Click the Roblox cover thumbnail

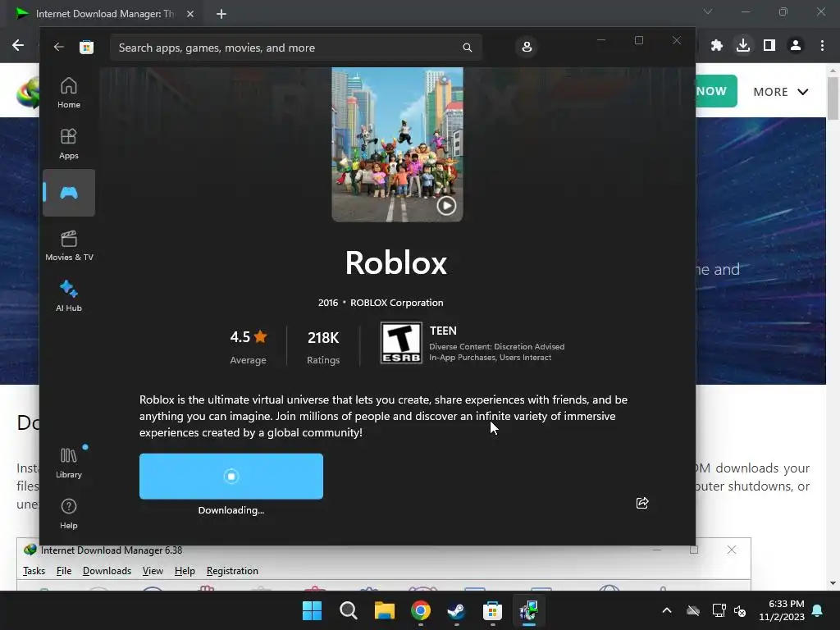pos(397,144)
